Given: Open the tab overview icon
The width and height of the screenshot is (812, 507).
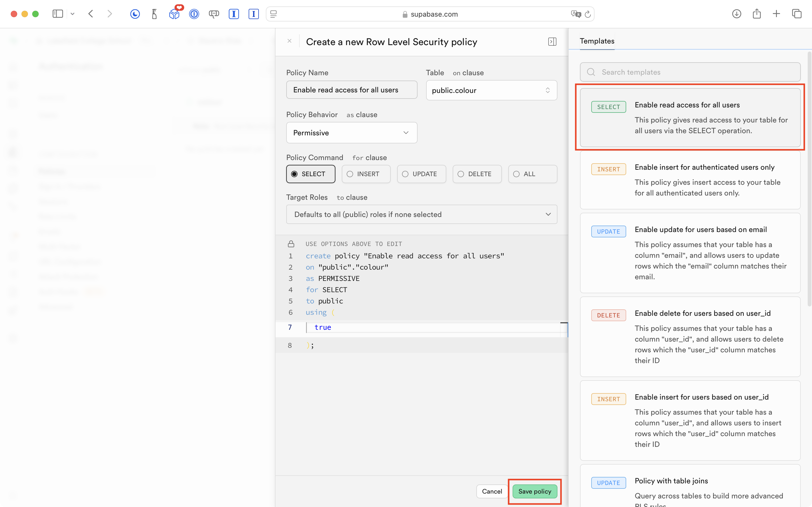Looking at the screenshot, I should [797, 14].
